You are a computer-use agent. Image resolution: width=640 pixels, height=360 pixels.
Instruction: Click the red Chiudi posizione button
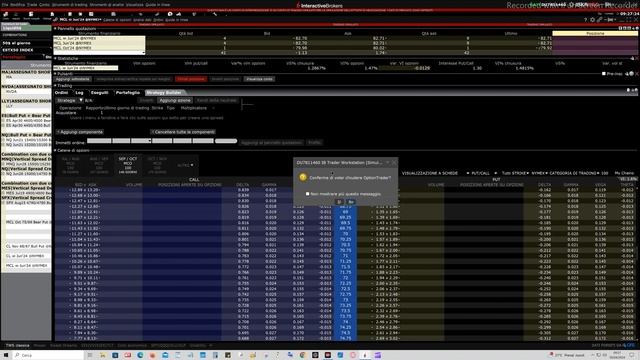click(191, 79)
